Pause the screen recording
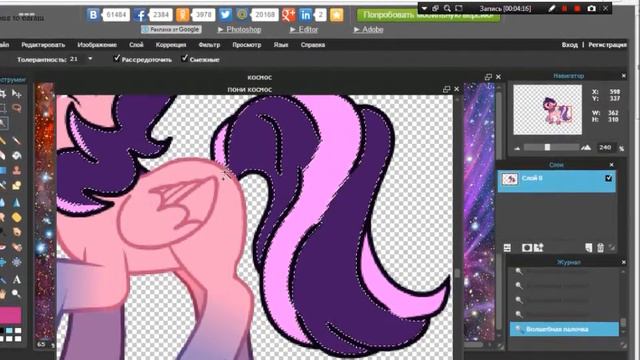Viewport: 640px width, 360px height. (564, 8)
